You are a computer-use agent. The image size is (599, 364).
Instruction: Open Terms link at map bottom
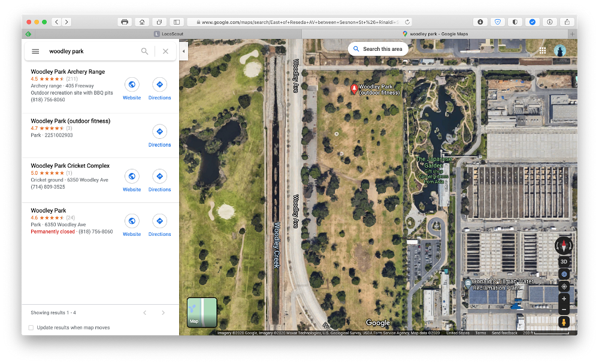tap(480, 333)
